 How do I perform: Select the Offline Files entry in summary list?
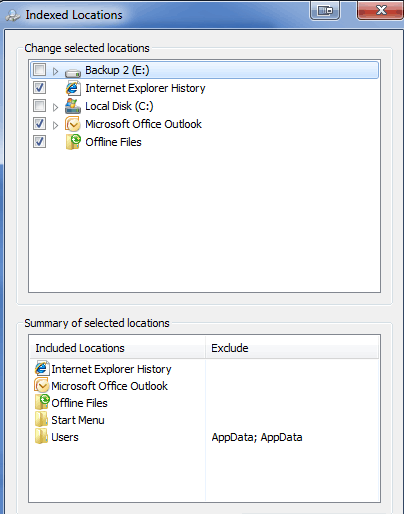[x=71, y=403]
